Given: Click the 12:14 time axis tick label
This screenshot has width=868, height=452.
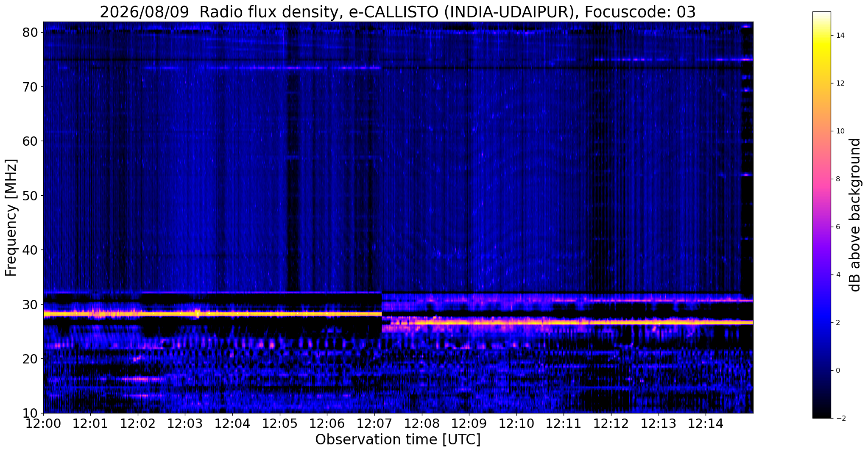Looking at the screenshot, I should pos(706,424).
